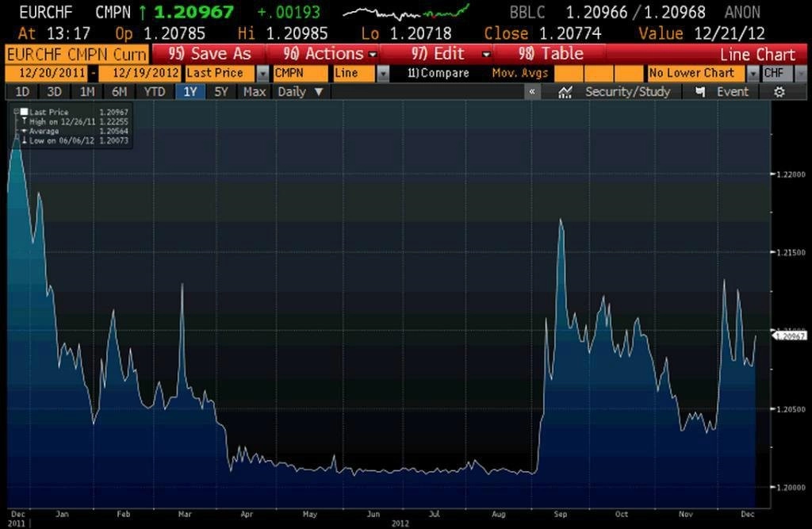The height and width of the screenshot is (529, 812).
Task: Click the ANON text in header
Action: point(742,12)
